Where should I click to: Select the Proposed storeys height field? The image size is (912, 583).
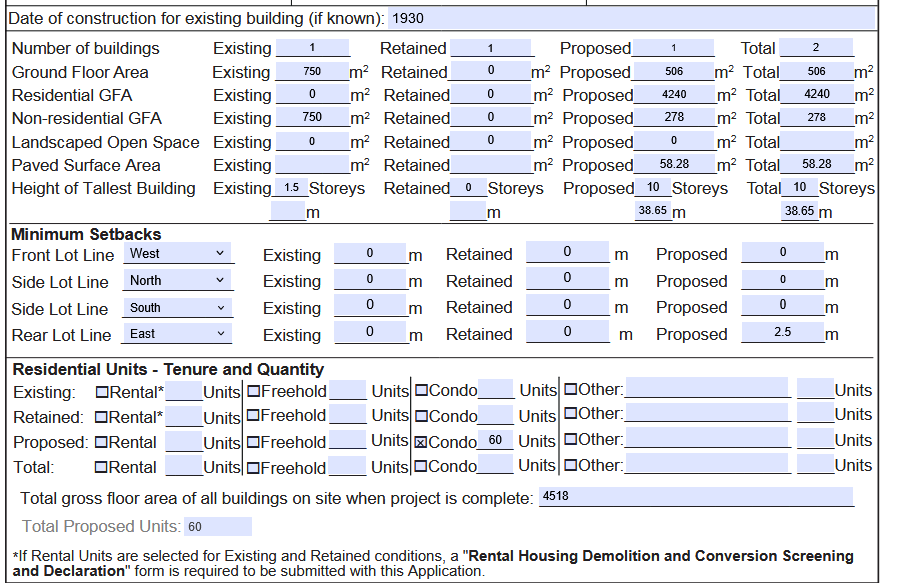point(652,188)
